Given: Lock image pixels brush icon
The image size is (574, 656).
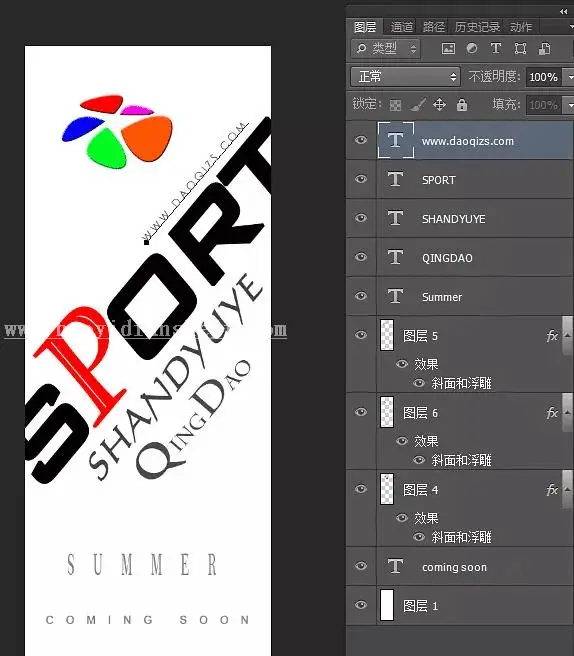Looking at the screenshot, I should pyautogui.click(x=417, y=105).
